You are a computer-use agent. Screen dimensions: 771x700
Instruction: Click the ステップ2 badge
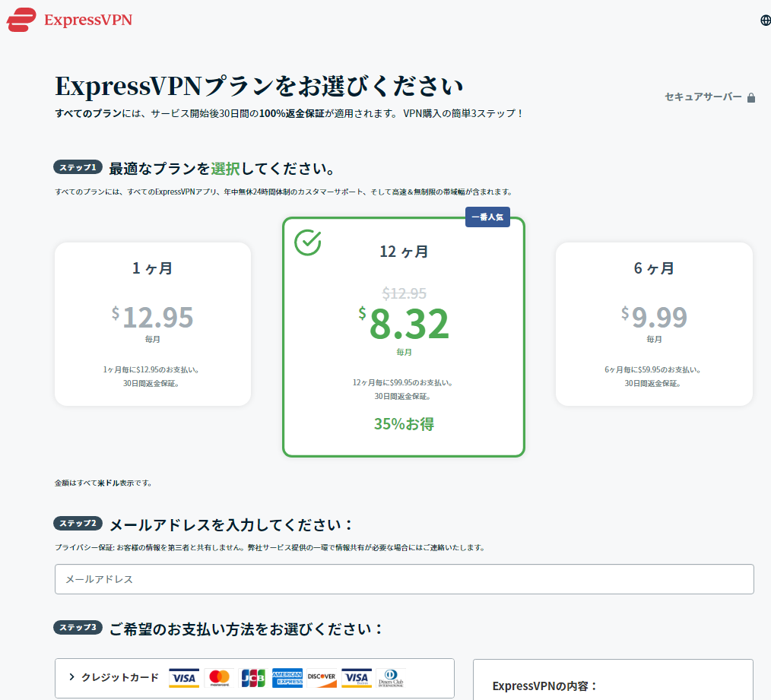78,523
